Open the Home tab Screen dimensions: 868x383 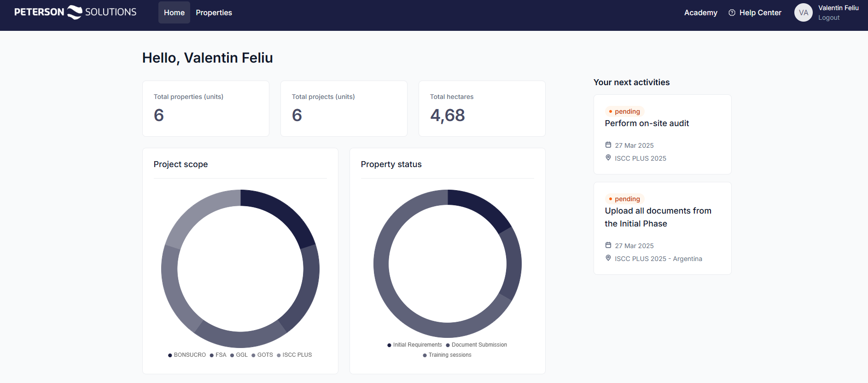click(x=174, y=13)
